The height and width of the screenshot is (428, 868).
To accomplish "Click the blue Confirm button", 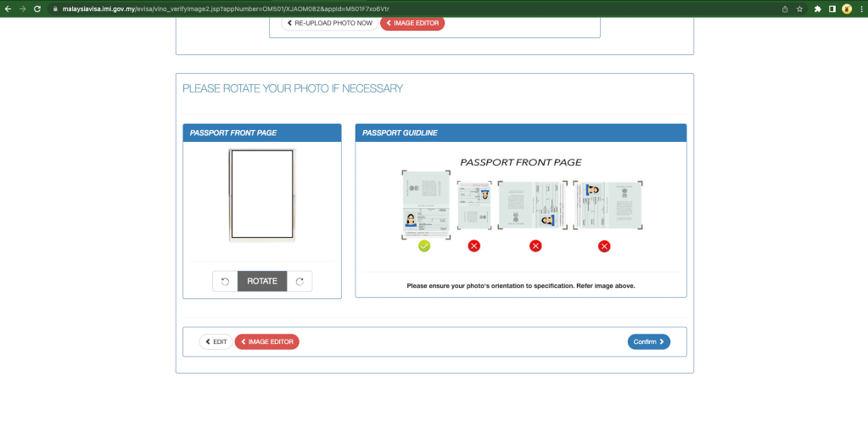I will point(649,341).
